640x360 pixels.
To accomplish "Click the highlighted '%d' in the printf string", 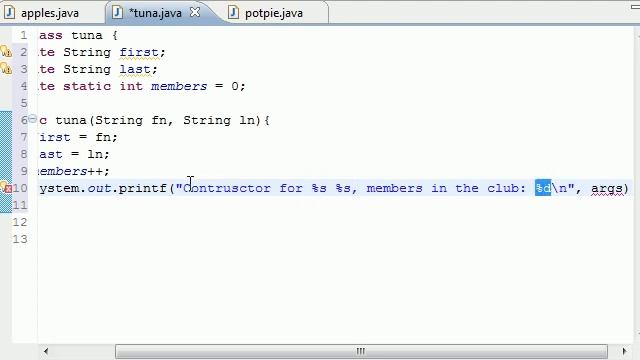I will (543, 188).
